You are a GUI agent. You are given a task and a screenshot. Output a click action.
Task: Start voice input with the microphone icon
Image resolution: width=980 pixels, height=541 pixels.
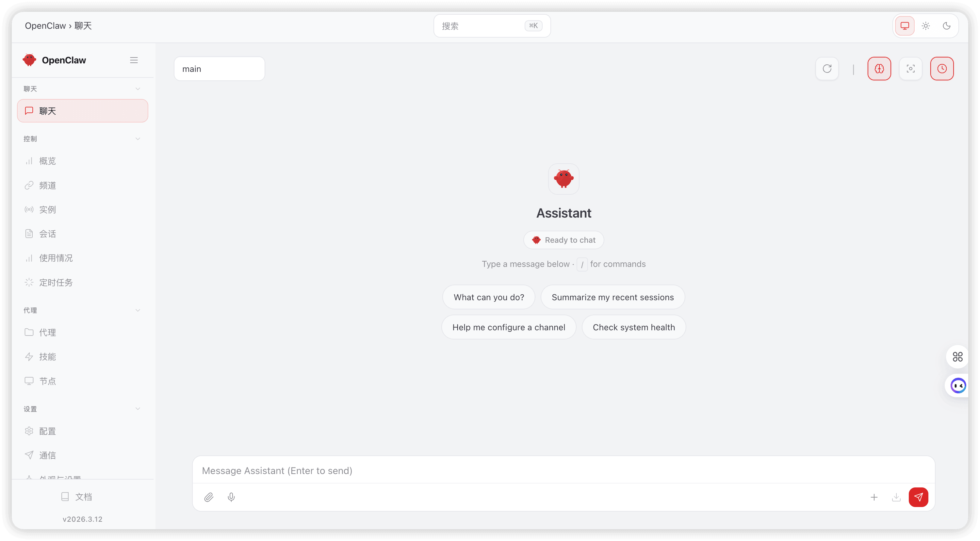(x=231, y=497)
